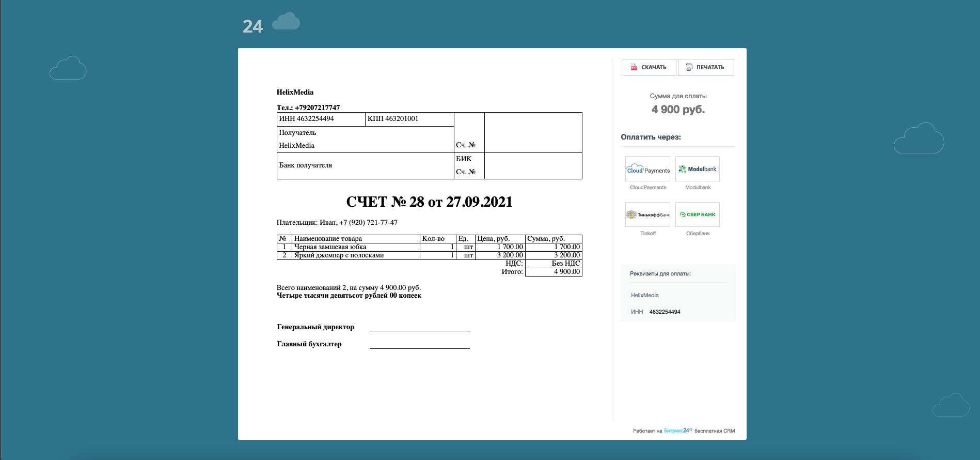Click the printer icon on the print button

click(x=689, y=67)
